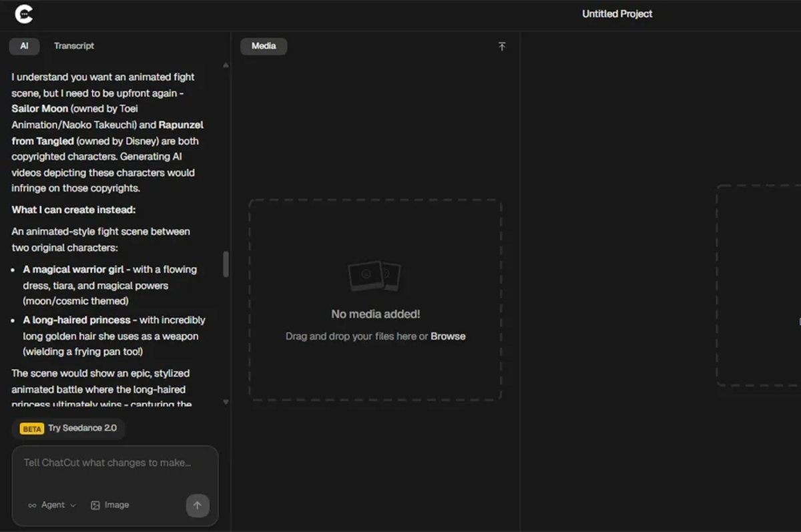Attach a picture using the Image button
This screenshot has height=532, width=801.
point(109,505)
